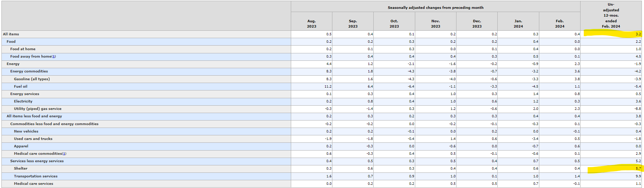Open footnote 1 link beside Food away from home
The width and height of the screenshot is (644, 188).
coord(54,57)
